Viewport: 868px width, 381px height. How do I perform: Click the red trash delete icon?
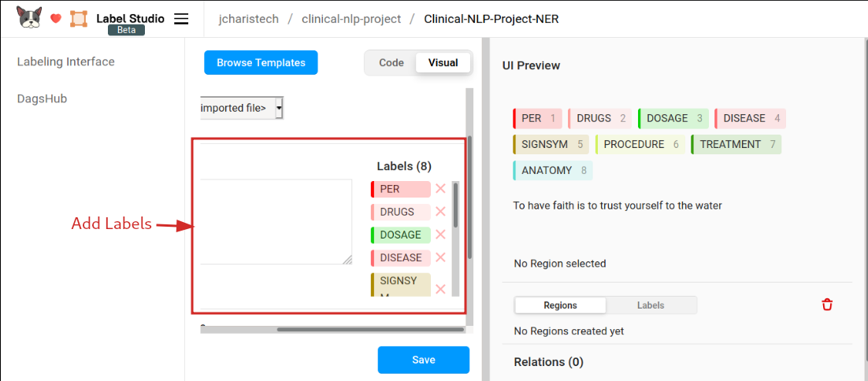827,305
